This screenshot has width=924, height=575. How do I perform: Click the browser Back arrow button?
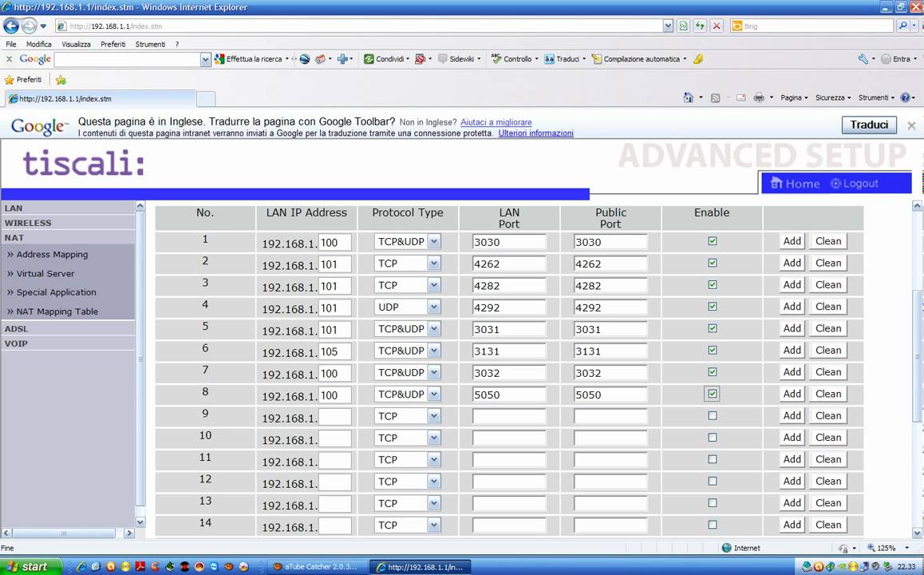[x=11, y=26]
